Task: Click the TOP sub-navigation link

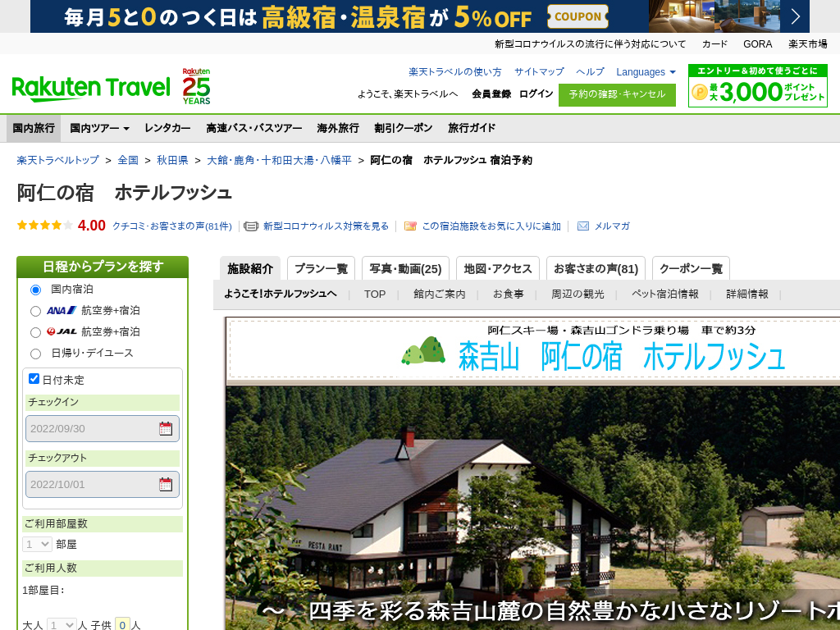Action: click(x=375, y=294)
